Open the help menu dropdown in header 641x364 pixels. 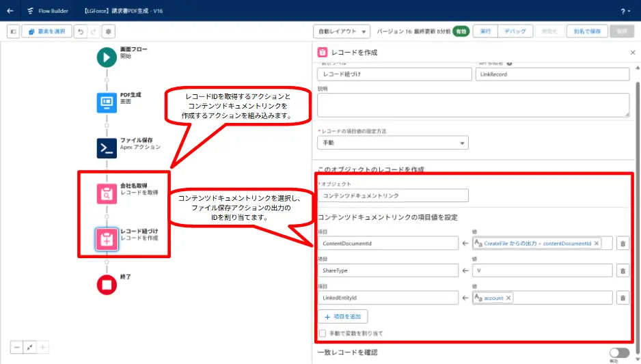625,11
